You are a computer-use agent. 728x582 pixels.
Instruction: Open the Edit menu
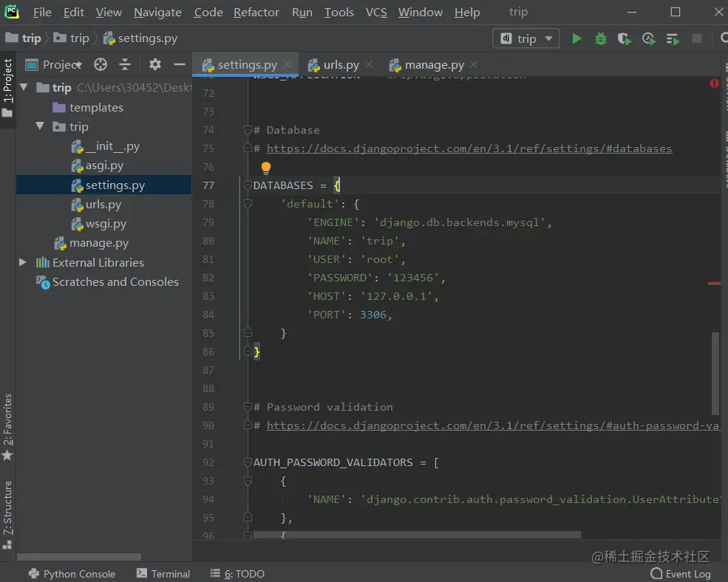point(74,12)
